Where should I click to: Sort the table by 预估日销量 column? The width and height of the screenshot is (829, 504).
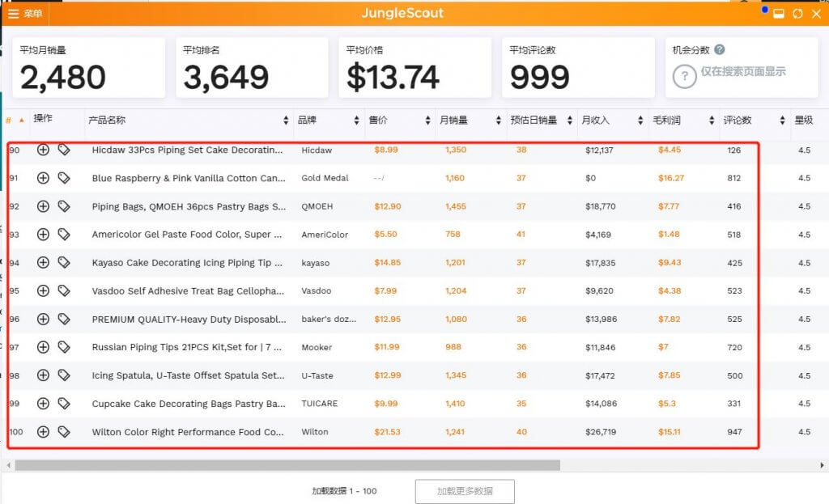coord(569,121)
